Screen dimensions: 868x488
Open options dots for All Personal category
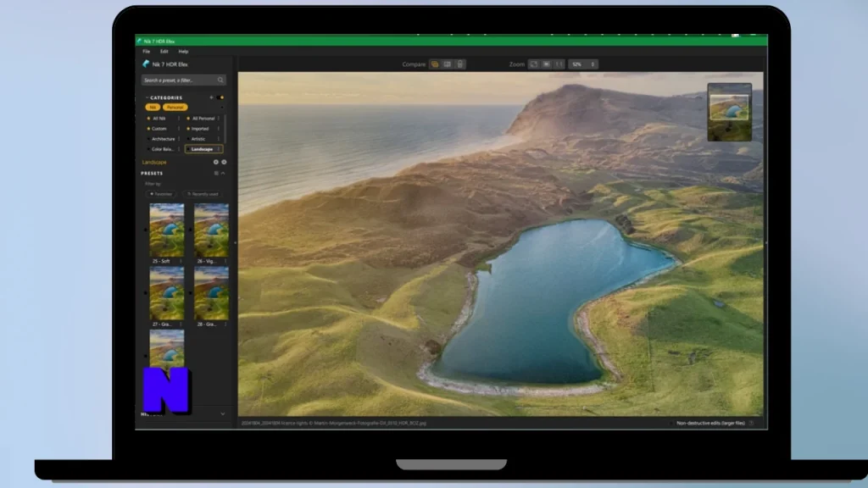tap(219, 119)
